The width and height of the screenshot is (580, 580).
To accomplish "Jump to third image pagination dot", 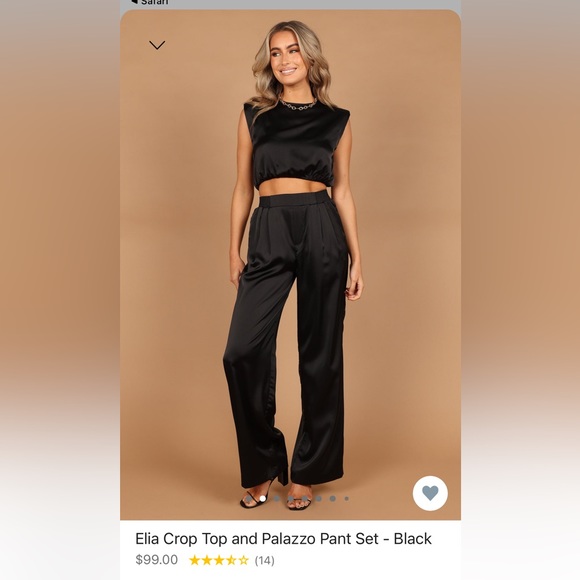I will 277,499.
